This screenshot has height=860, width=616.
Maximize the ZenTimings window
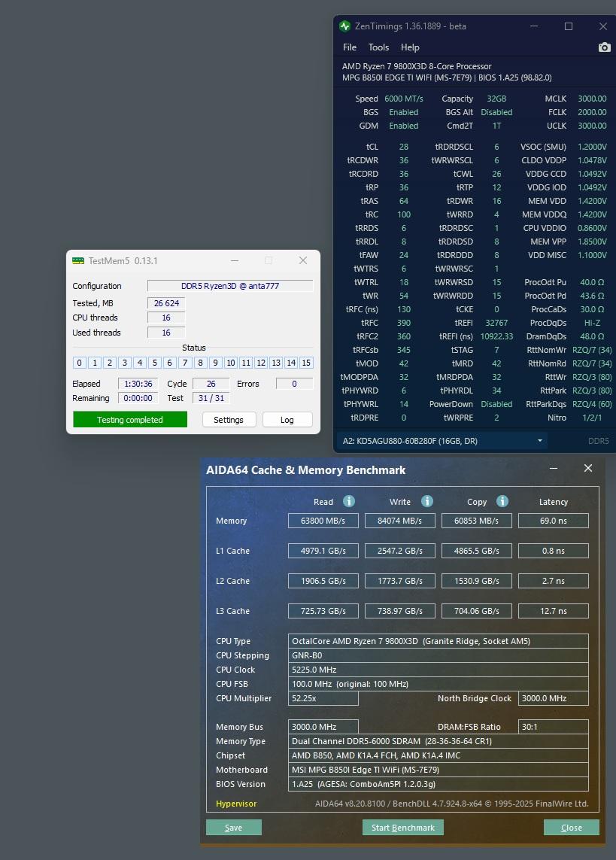[569, 26]
